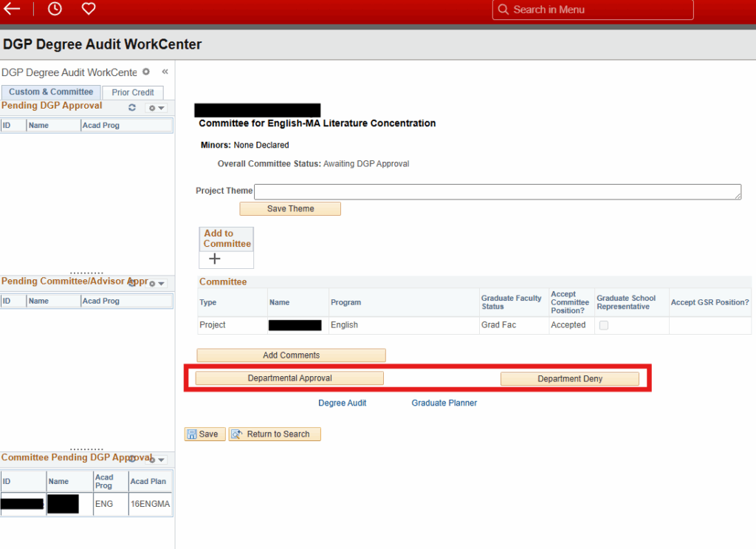Select the Custom & Committee tab
This screenshot has height=549, width=756.
click(50, 92)
